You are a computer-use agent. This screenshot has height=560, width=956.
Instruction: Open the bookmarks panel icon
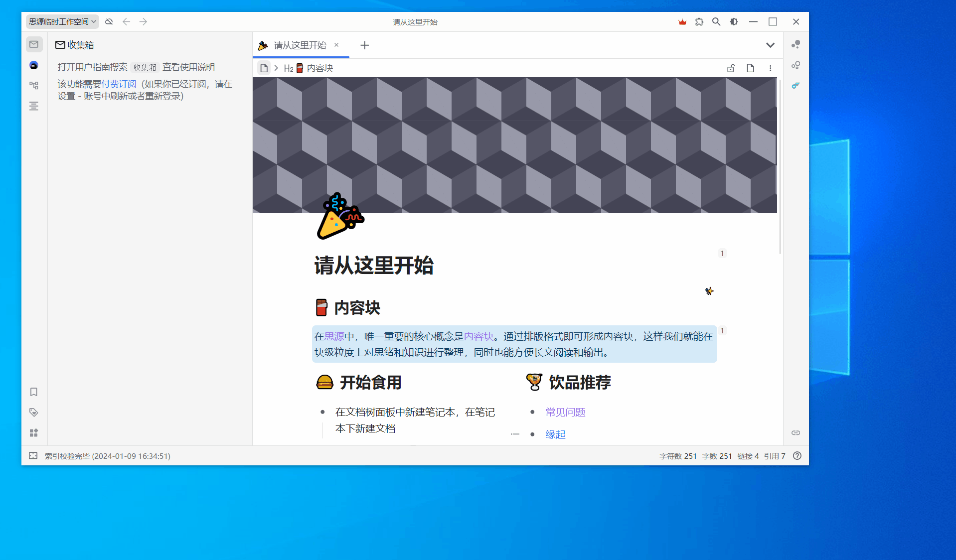click(x=33, y=392)
